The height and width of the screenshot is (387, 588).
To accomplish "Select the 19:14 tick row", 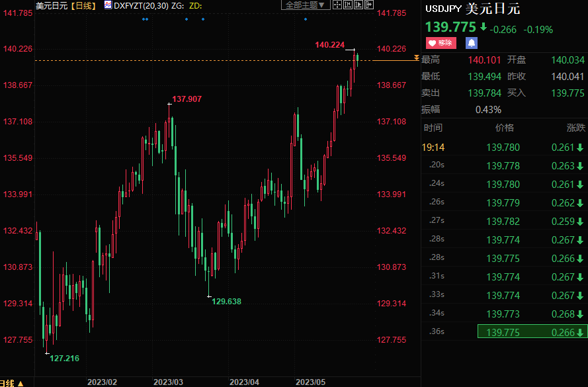I will tap(505, 147).
